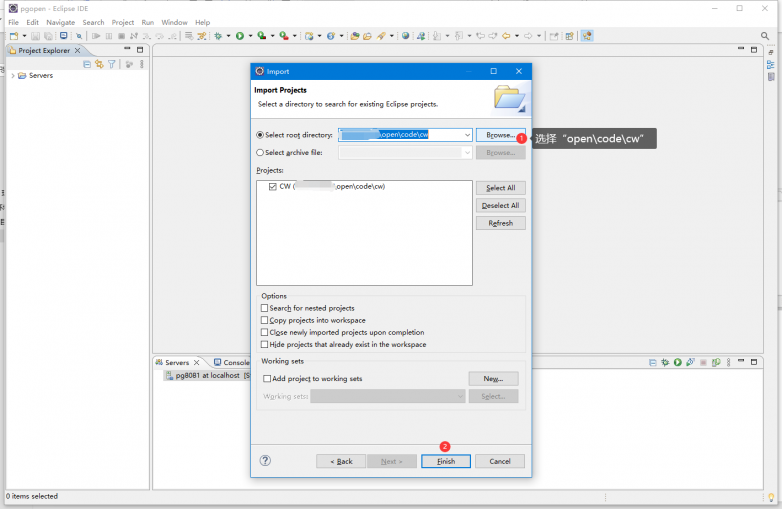The image size is (782, 509).
Task: Click the Save icon in main toolbar
Action: (35, 36)
